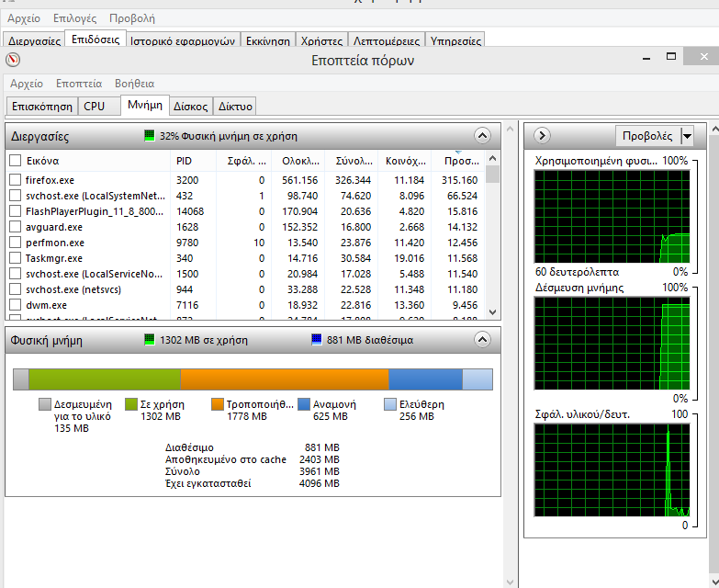Viewport: 719px width, 588px height.
Task: Open the Προβολές dropdown arrow
Action: 687,136
